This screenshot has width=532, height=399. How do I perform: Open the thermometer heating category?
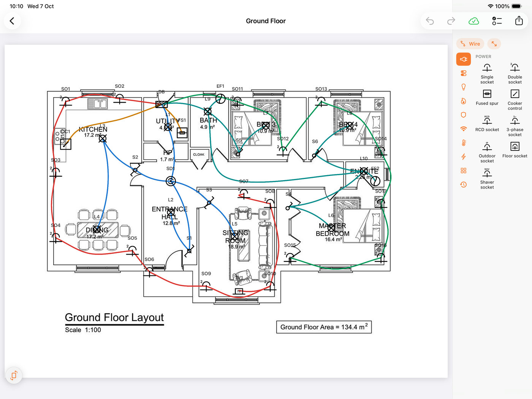[464, 143]
